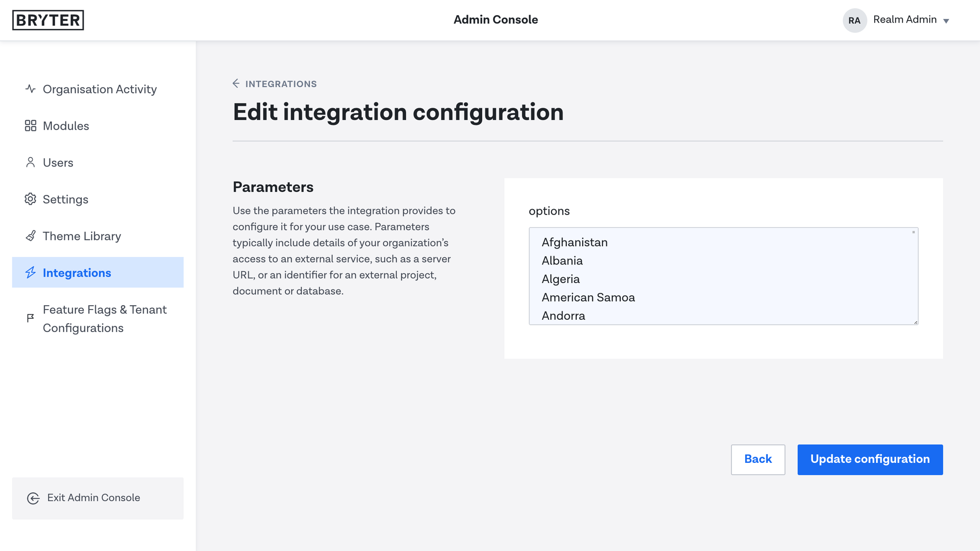The width and height of the screenshot is (980, 551).
Task: Click the options textarea scrollbar thumb
Action: (x=913, y=232)
